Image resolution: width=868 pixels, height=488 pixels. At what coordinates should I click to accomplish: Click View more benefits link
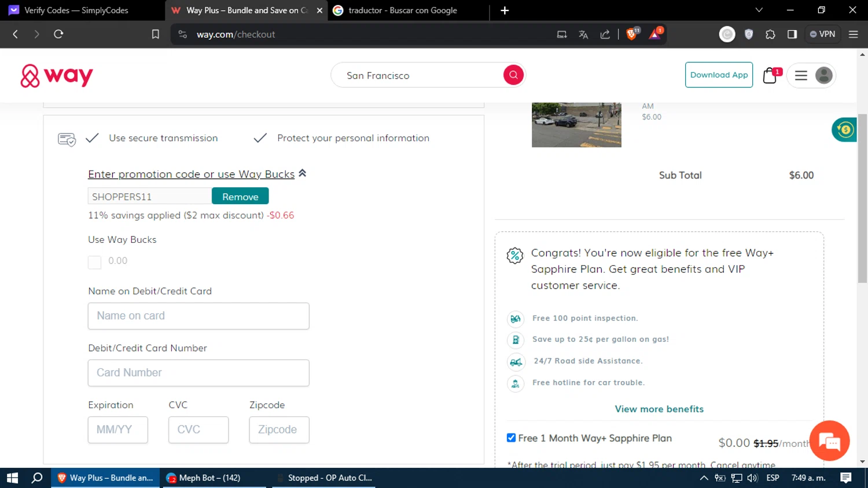(659, 409)
